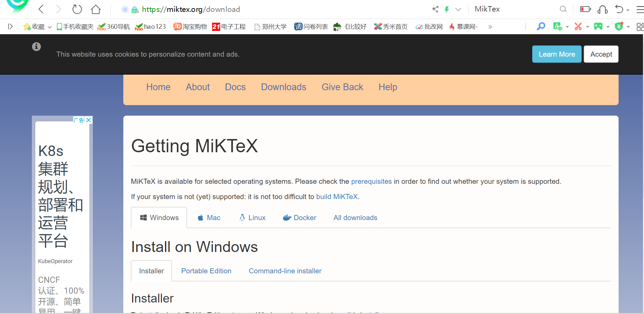Open the Home menu item
The image size is (644, 314).
coord(158,87)
